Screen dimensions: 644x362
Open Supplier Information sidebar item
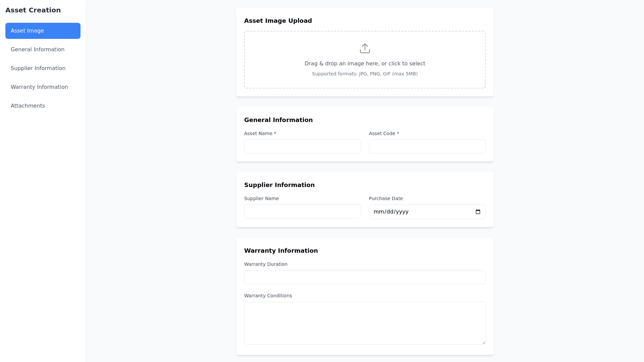pos(38,68)
